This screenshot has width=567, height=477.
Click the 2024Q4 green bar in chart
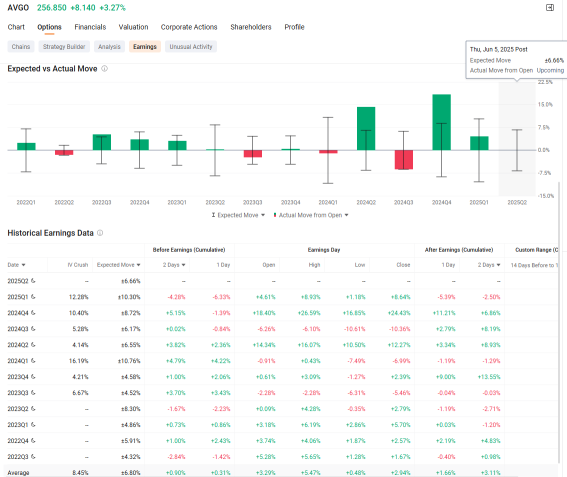[x=442, y=122]
